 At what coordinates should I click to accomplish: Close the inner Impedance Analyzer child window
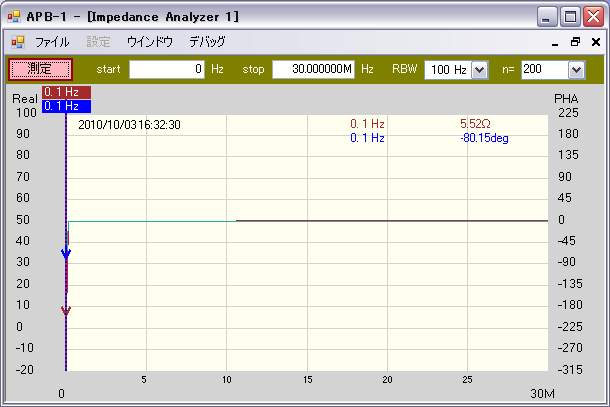point(595,43)
